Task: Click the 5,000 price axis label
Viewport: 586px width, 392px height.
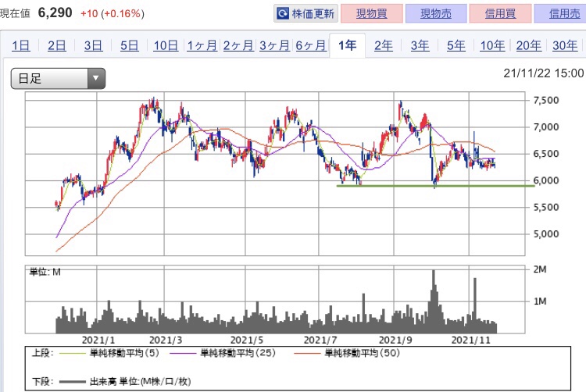Action: tap(546, 234)
